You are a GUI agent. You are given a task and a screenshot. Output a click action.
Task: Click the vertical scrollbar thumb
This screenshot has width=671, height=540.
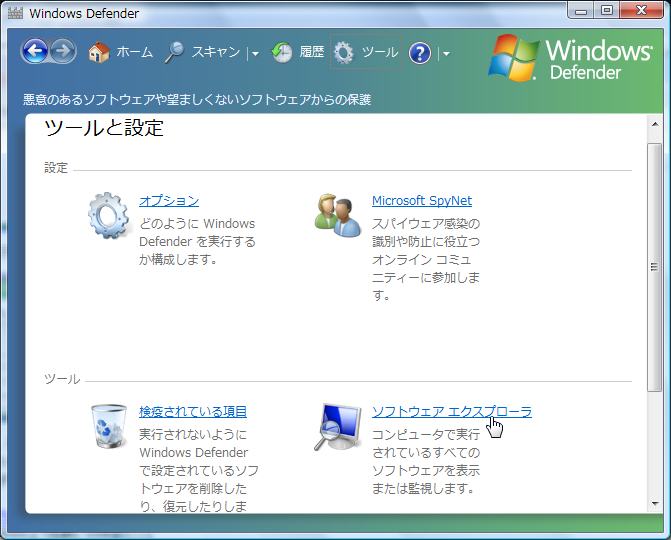(x=654, y=267)
